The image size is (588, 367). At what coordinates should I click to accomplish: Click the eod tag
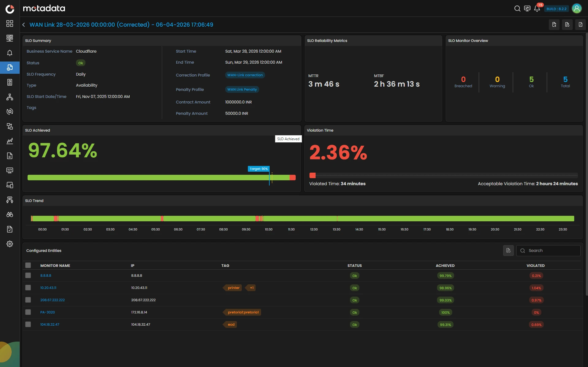coord(230,324)
